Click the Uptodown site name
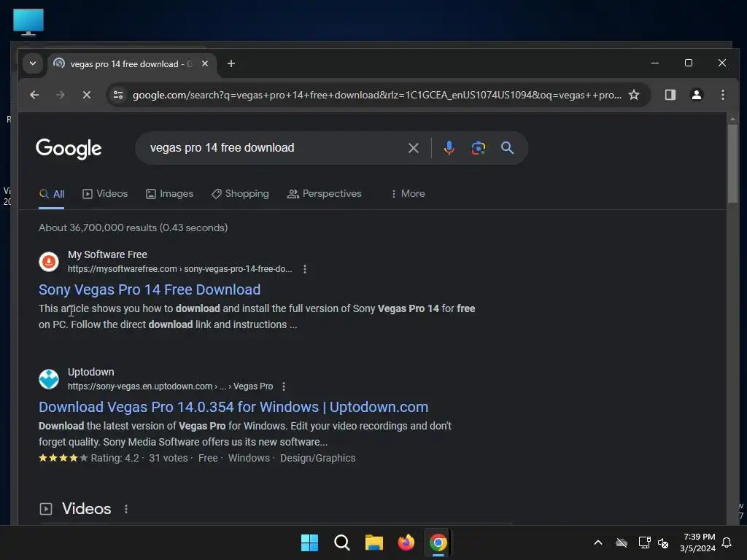 point(90,372)
